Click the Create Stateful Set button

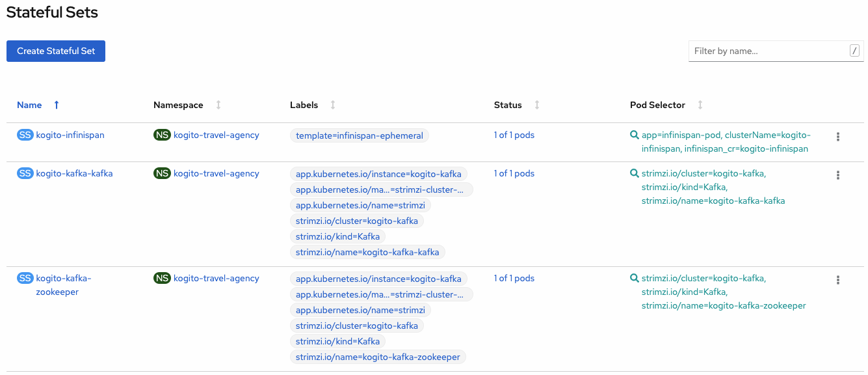coord(56,51)
